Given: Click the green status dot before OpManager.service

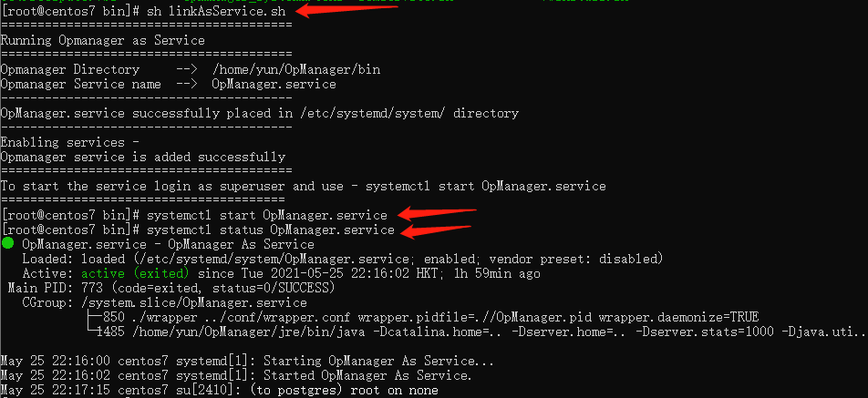Looking at the screenshot, I should coord(7,244).
